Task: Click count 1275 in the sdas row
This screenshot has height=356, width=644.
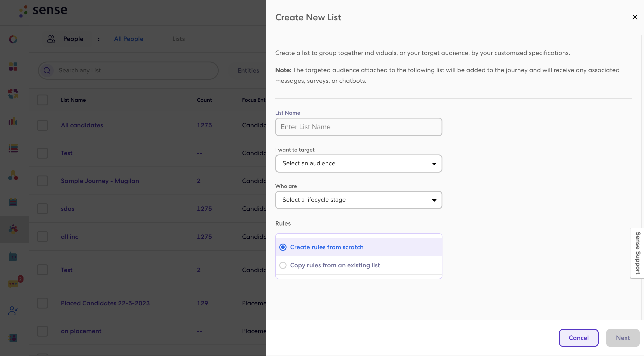Action: click(x=204, y=209)
